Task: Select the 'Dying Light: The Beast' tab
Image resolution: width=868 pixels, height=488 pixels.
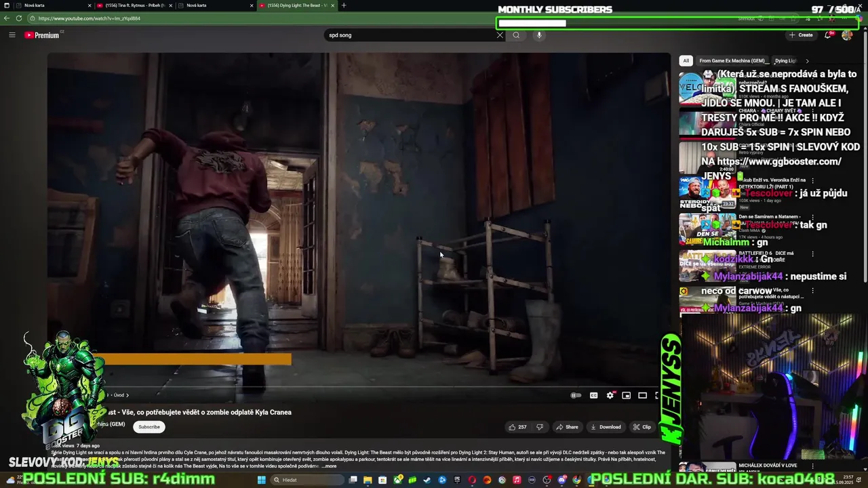Action: (295, 5)
